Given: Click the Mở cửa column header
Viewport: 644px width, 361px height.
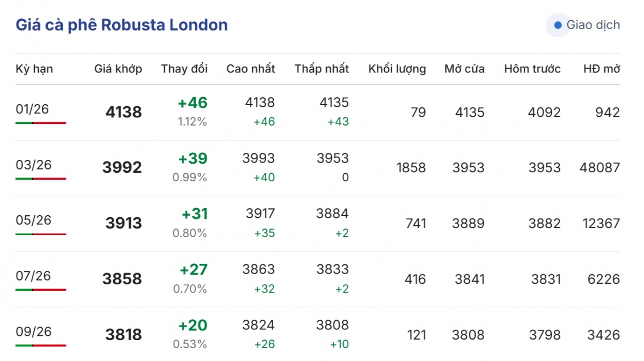Looking at the screenshot, I should tap(464, 69).
